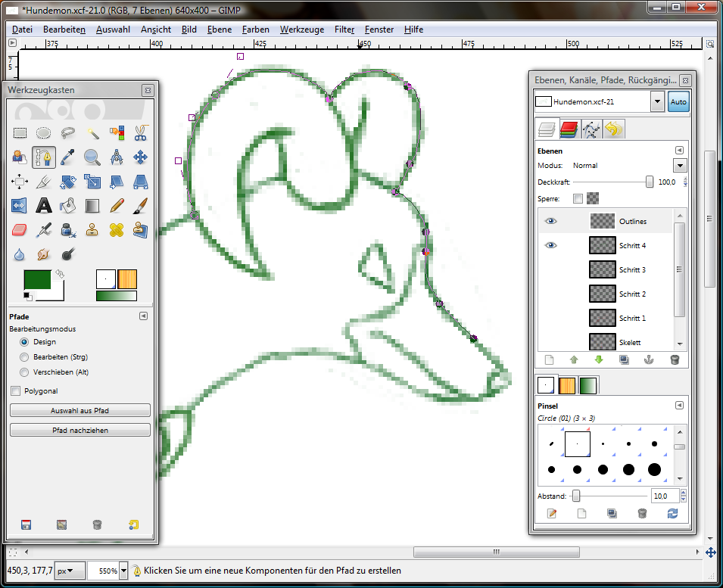
Task: Open the Pfade tool options panel menu
Action: 143,316
